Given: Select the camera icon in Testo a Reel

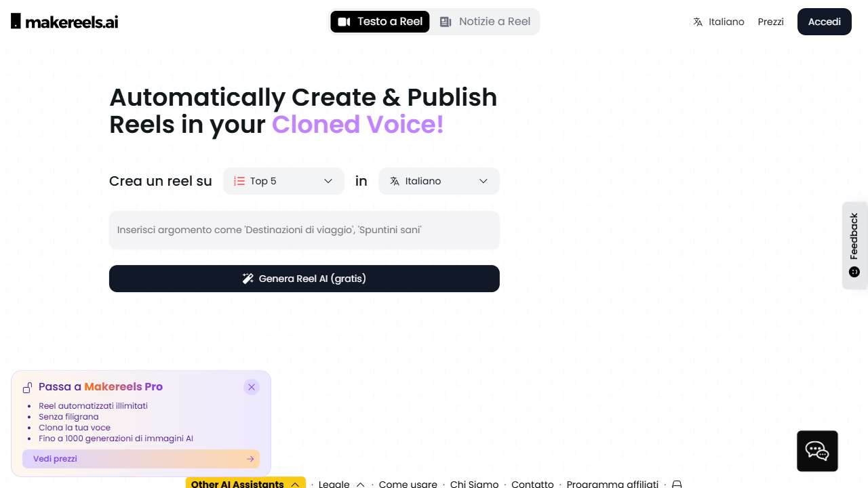Looking at the screenshot, I should [344, 21].
